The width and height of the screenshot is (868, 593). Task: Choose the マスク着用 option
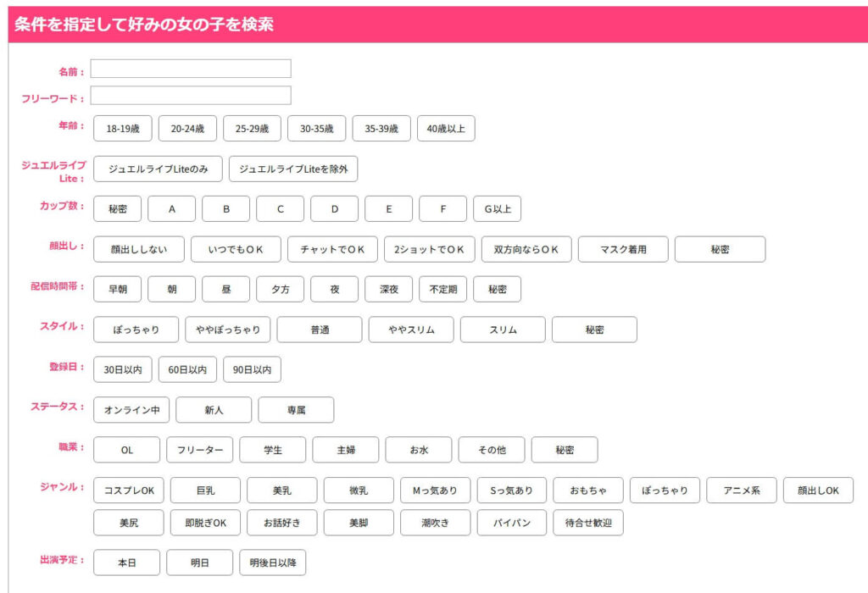[623, 249]
